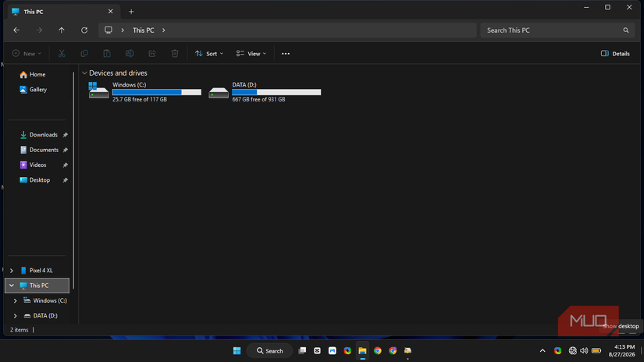This screenshot has height=362, width=644.
Task: Click the Search This PC field
Action: [557, 30]
